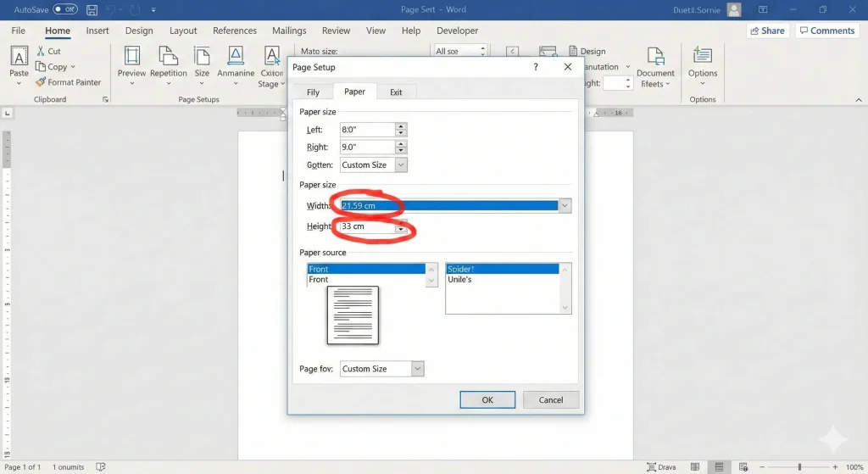
Task: Click the Size ribbon icon
Action: pos(202,56)
